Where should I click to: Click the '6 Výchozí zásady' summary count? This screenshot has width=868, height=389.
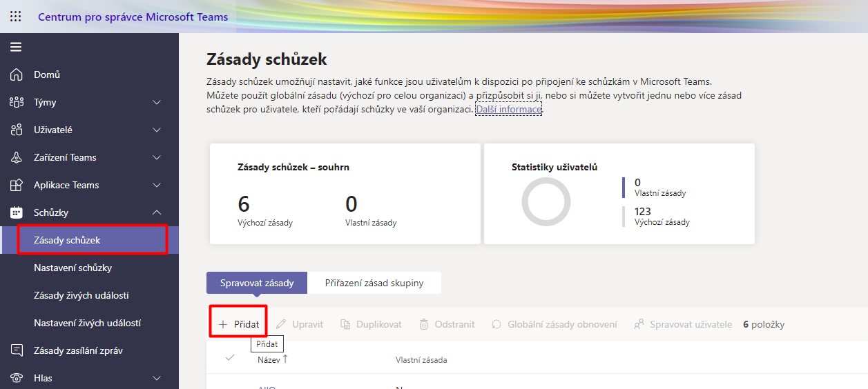265,210
